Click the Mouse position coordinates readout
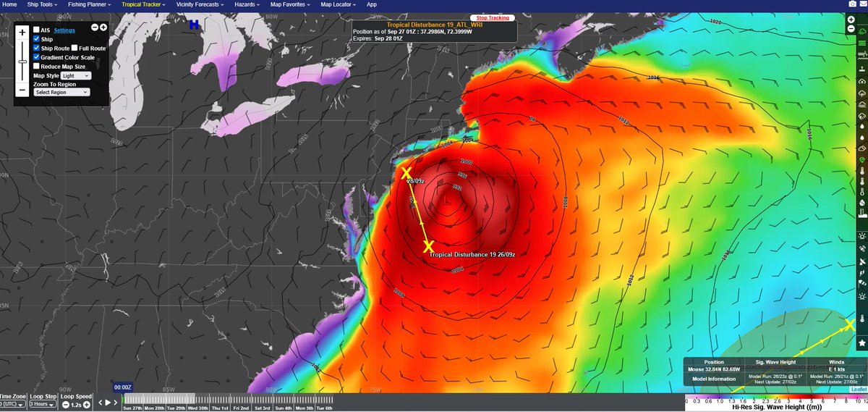Viewport: 868px width, 412px height. click(715, 368)
